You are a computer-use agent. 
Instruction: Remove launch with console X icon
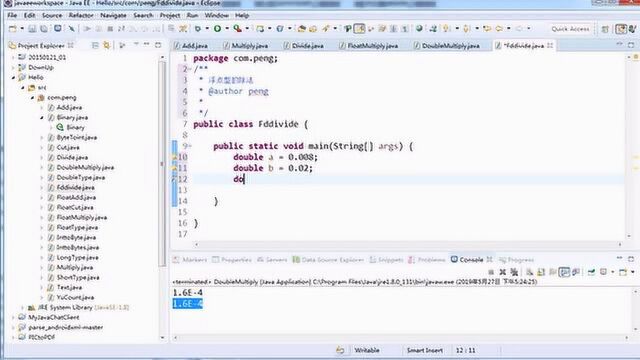[502, 272]
